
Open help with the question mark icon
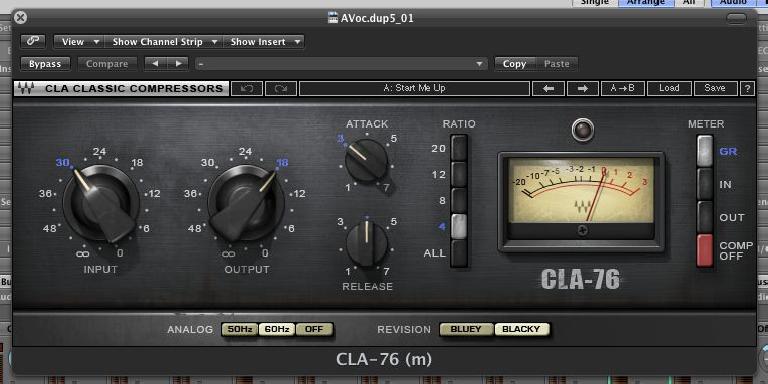747,89
